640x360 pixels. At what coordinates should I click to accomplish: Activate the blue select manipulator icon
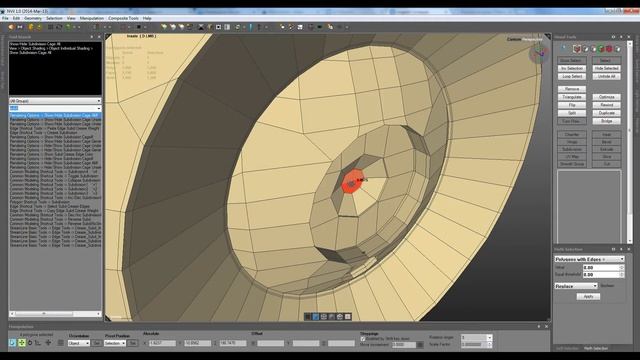tap(13, 343)
